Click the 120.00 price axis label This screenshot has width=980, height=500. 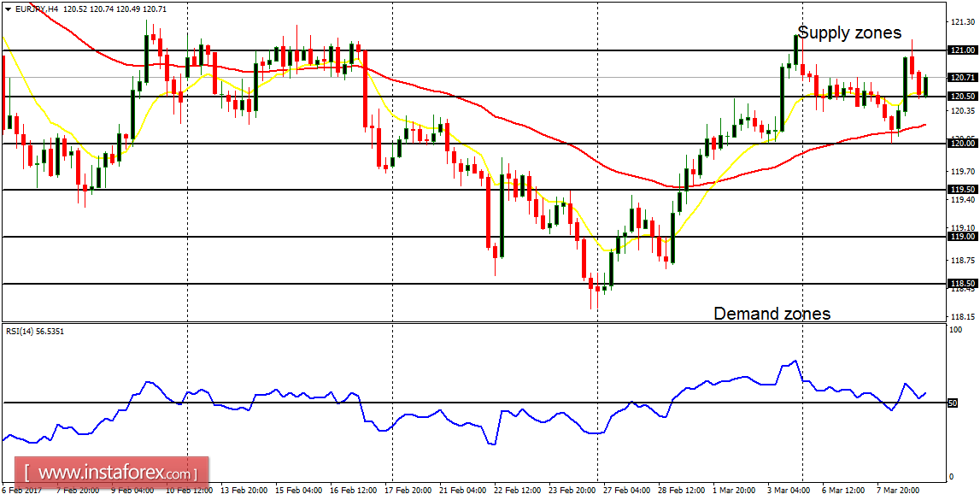pyautogui.click(x=965, y=144)
